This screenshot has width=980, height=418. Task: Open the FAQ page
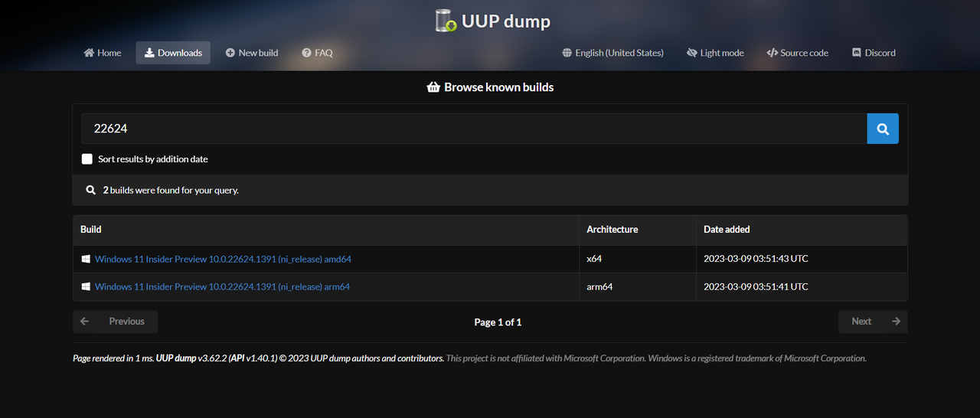[317, 53]
